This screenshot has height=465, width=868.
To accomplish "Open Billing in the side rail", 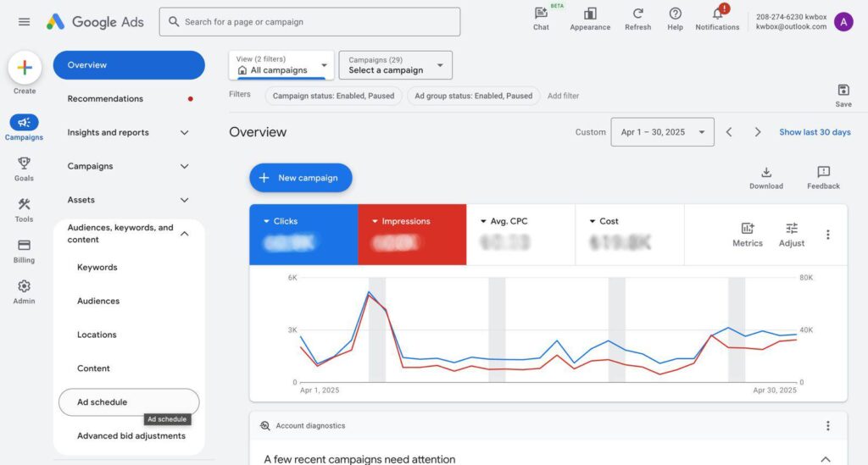I will [x=24, y=251].
